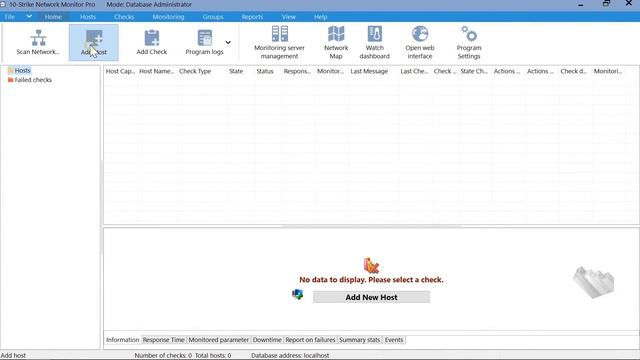Open the View ribbon tab

[289, 17]
